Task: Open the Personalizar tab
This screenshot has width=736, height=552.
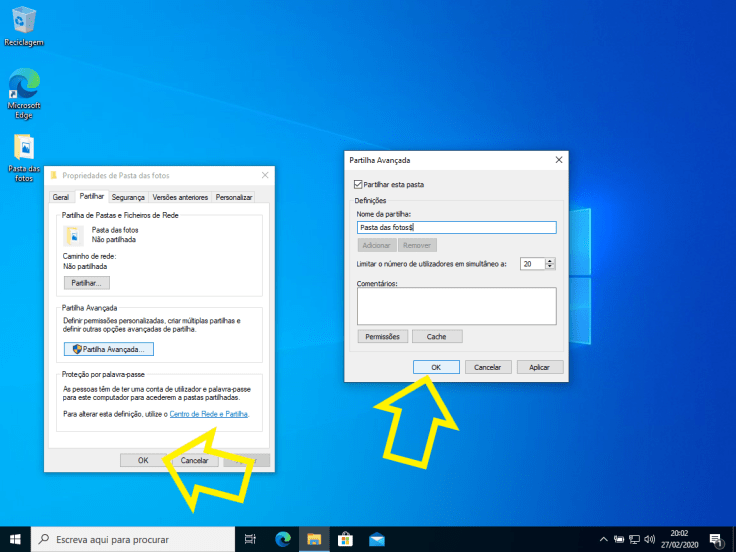Action: point(234,198)
